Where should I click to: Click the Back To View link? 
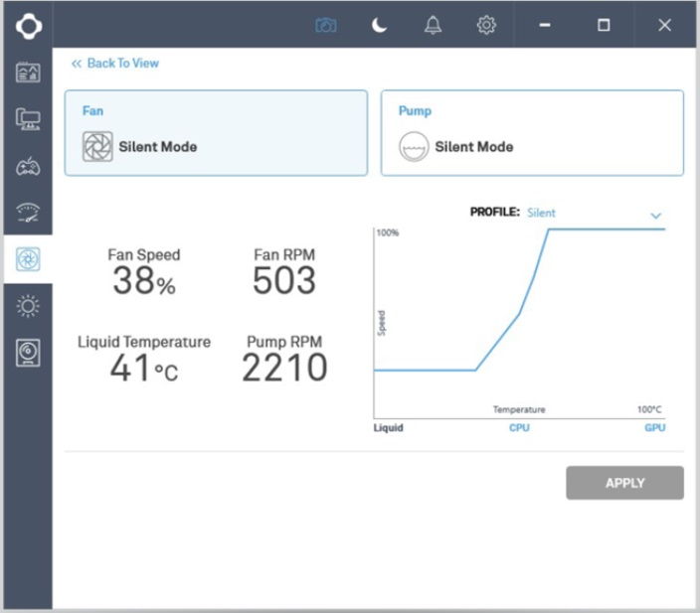[115, 63]
